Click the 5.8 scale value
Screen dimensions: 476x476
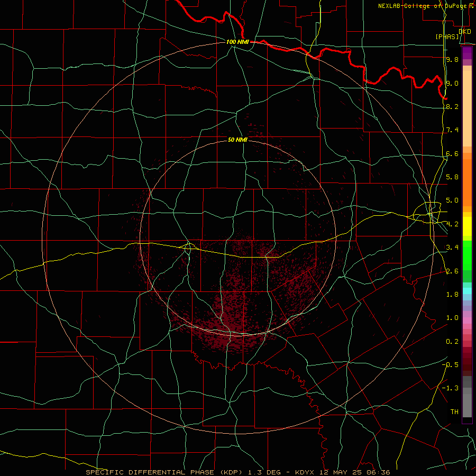coord(452,177)
